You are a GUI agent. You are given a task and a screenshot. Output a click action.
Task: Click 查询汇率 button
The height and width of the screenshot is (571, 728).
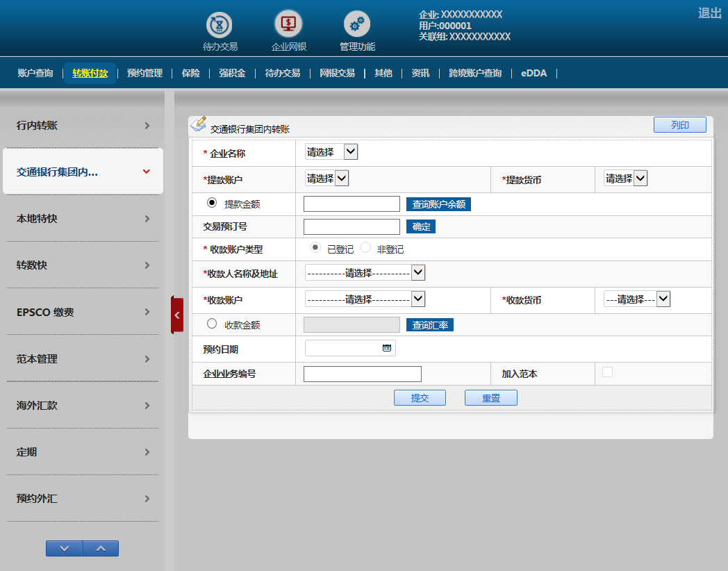coord(430,325)
